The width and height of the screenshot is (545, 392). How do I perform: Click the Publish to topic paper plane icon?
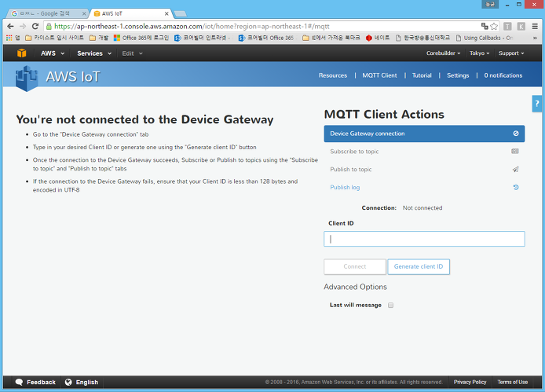coord(515,170)
